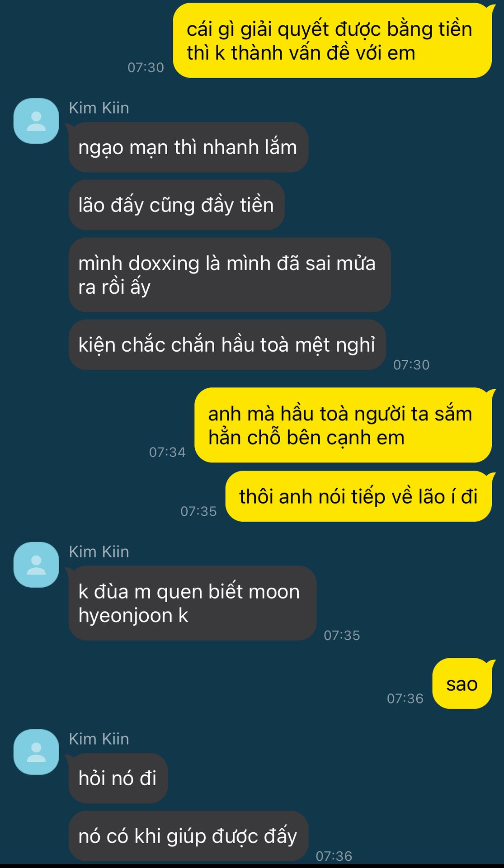Tap the short yellow 'sao' bubble
This screenshot has height=868, width=504.
462,684
